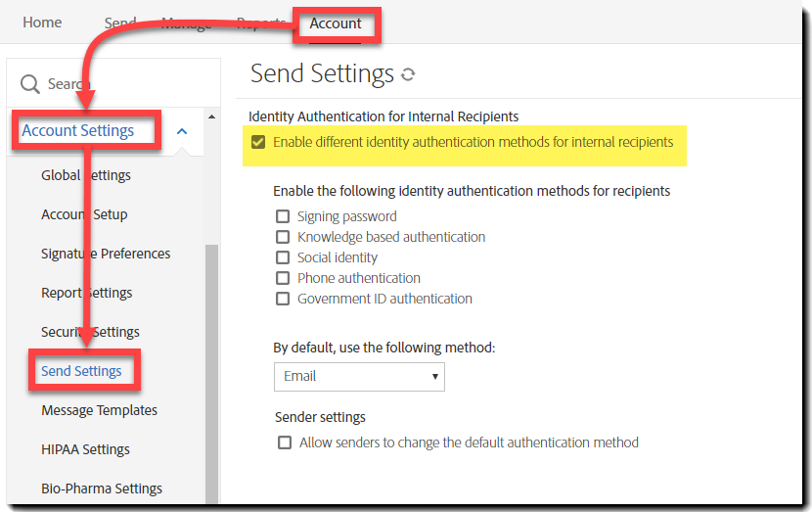Image resolution: width=812 pixels, height=512 pixels.
Task: Click the search magnifier icon
Action: [30, 84]
